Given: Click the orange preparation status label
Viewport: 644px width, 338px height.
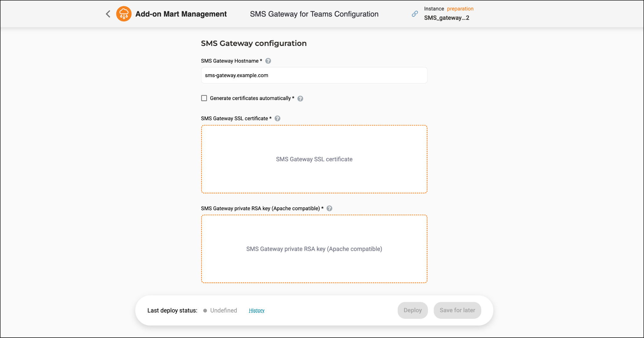Looking at the screenshot, I should pos(460,9).
